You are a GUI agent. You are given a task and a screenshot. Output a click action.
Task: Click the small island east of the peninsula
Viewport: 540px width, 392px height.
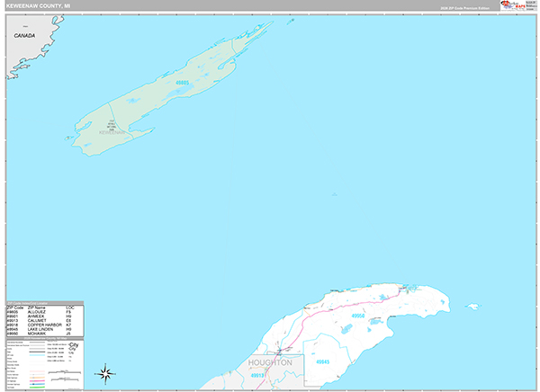pos(472,306)
